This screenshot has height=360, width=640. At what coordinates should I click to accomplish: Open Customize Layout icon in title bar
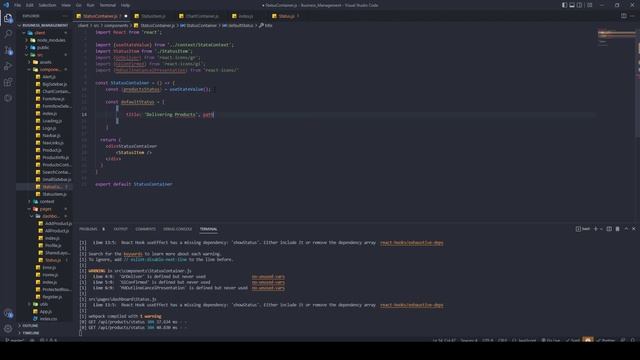[589, 5]
